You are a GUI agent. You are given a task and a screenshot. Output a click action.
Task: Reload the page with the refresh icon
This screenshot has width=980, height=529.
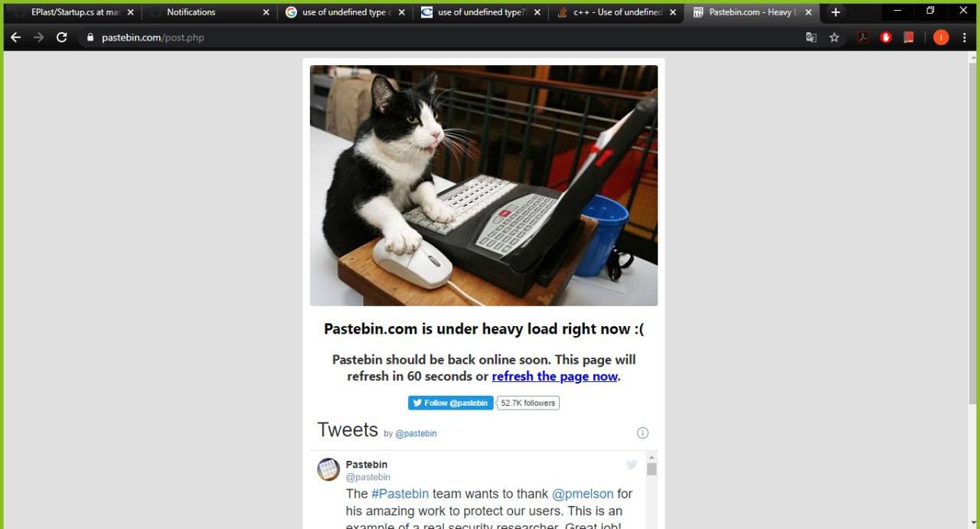pyautogui.click(x=62, y=37)
